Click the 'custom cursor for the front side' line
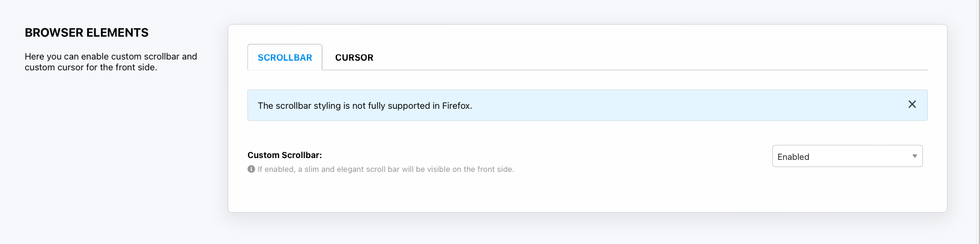The image size is (980, 244). click(91, 67)
